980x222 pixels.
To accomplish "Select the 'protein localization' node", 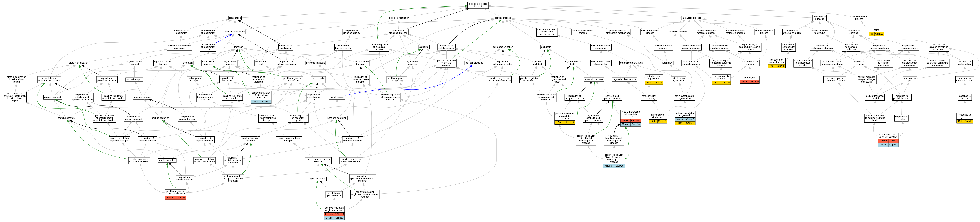I will click(x=79, y=63).
